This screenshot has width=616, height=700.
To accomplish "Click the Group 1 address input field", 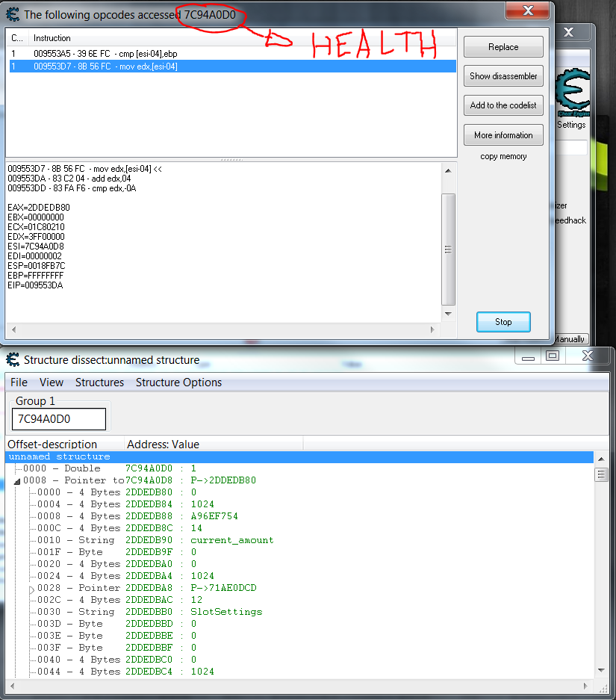I will [x=59, y=419].
